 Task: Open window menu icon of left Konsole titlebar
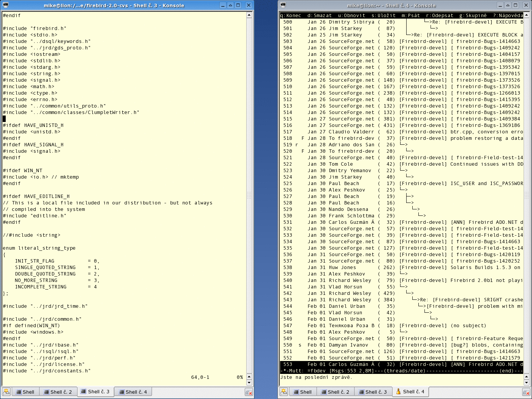pos(6,5)
